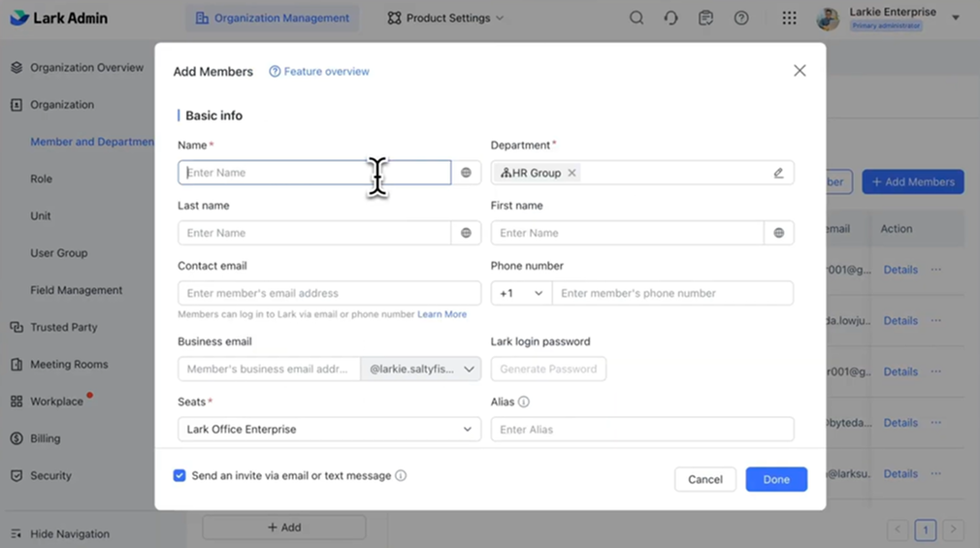Click the globe icon beside Last name field
This screenshot has height=548, width=980.
(x=466, y=233)
